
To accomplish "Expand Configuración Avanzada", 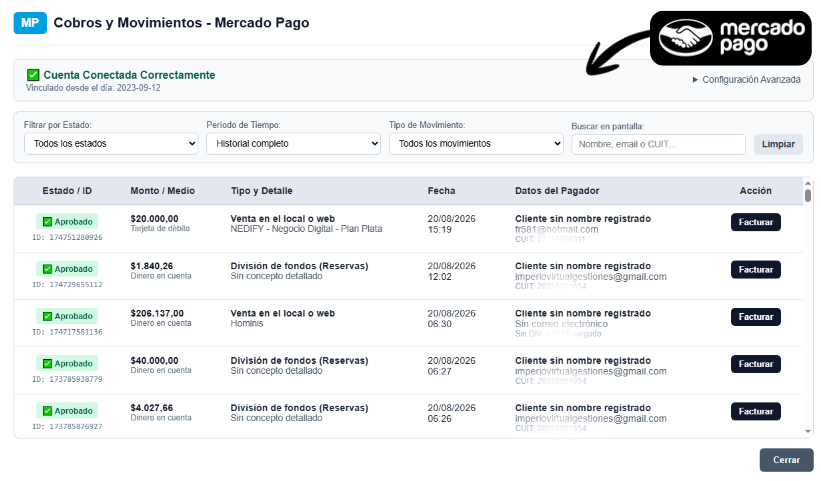I will pyautogui.click(x=747, y=80).
